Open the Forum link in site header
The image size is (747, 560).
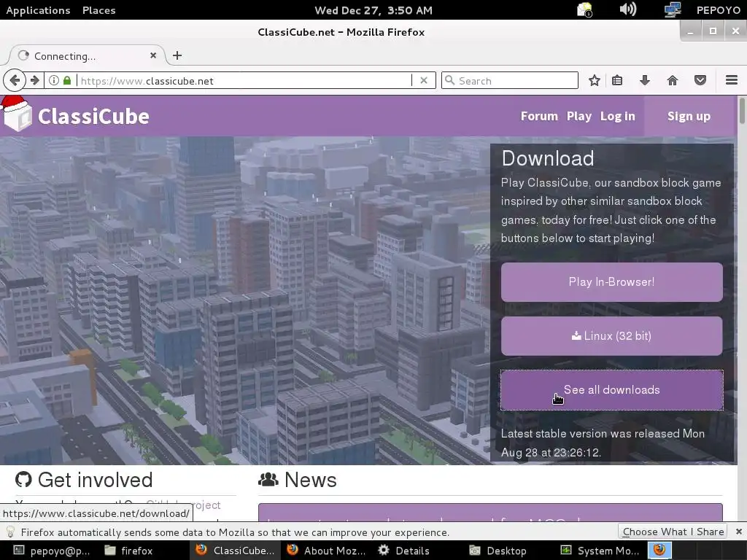pyautogui.click(x=539, y=116)
